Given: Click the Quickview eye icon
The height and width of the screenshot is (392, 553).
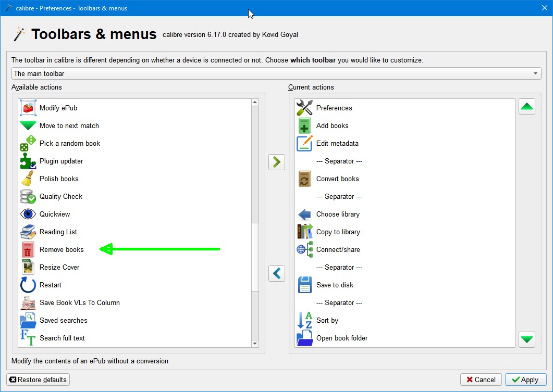Looking at the screenshot, I should click(28, 214).
